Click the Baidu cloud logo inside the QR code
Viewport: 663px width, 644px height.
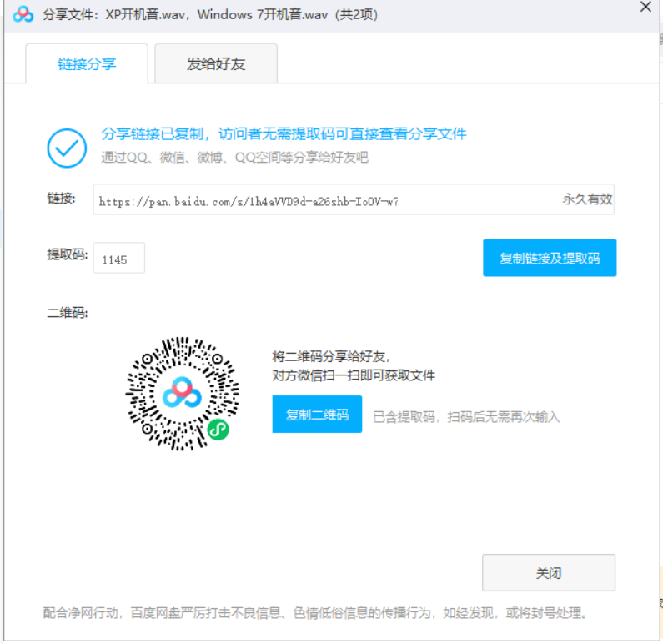pos(183,393)
